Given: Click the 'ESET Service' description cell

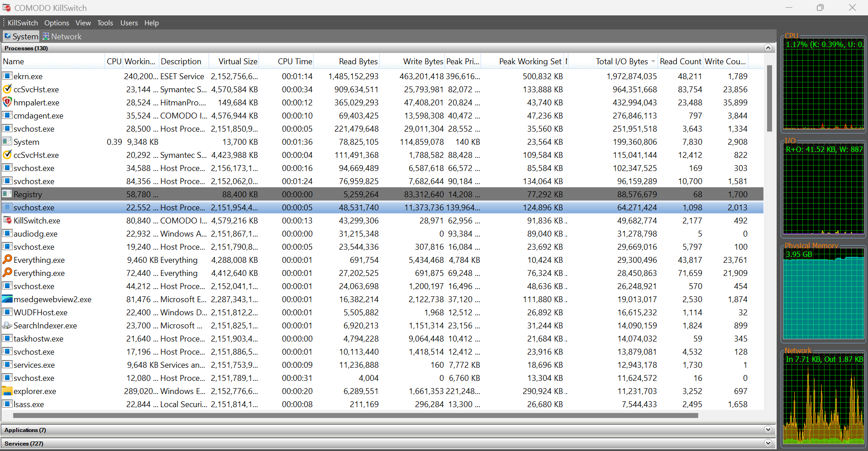Looking at the screenshot, I should tap(182, 76).
